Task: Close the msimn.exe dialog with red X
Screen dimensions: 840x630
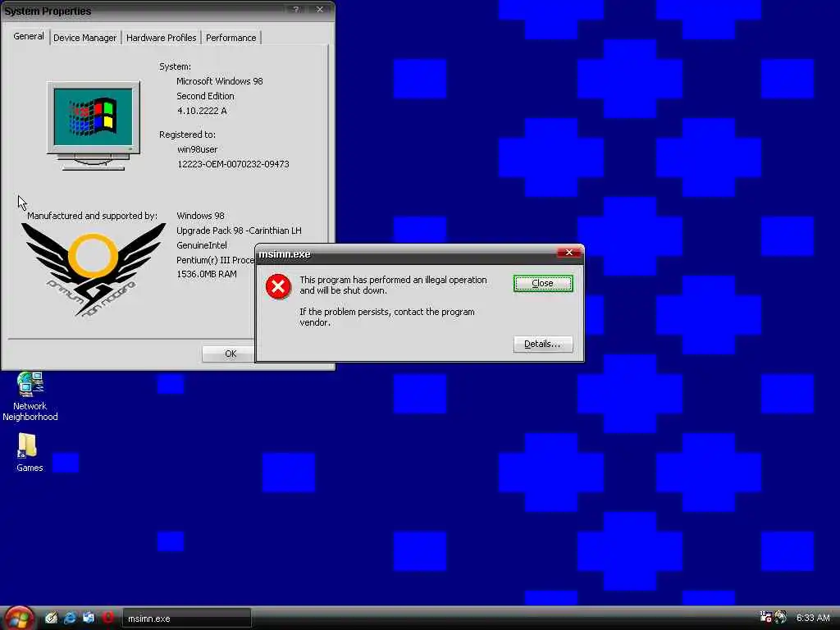Action: [569, 253]
